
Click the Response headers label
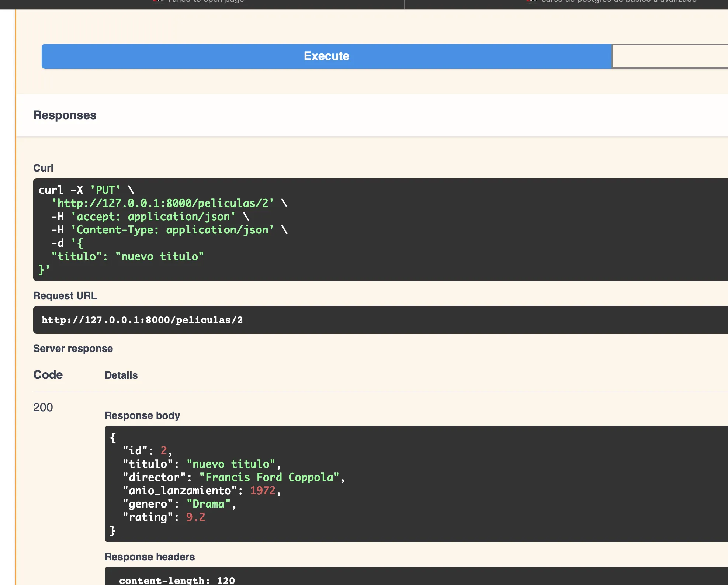coord(150,557)
